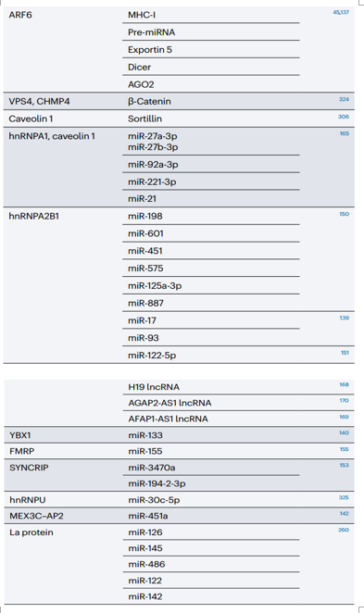
Task: Select the hnRNPA2B1 cell text
Action: coord(34,216)
